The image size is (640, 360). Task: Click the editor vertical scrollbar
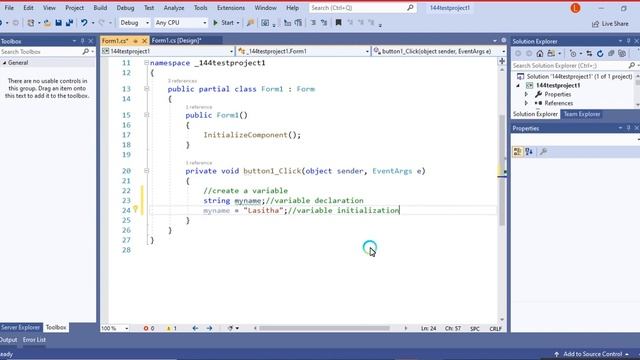pos(502,171)
